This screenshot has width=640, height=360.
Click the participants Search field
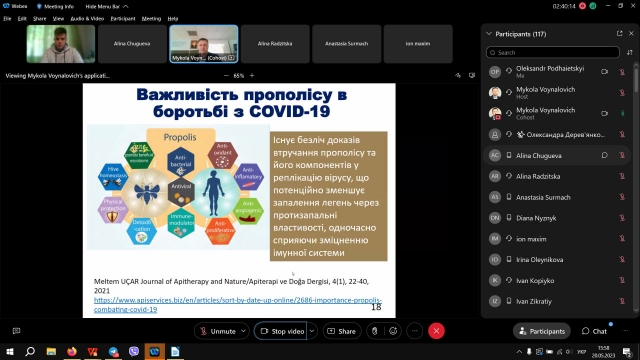[553, 52]
